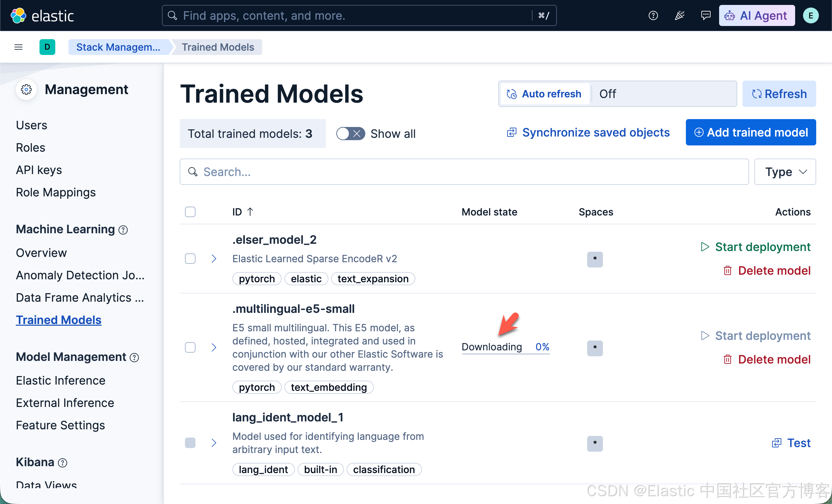The width and height of the screenshot is (832, 504).
Task: Select the .multilingual-e5-small row checkbox
Action: click(190, 347)
